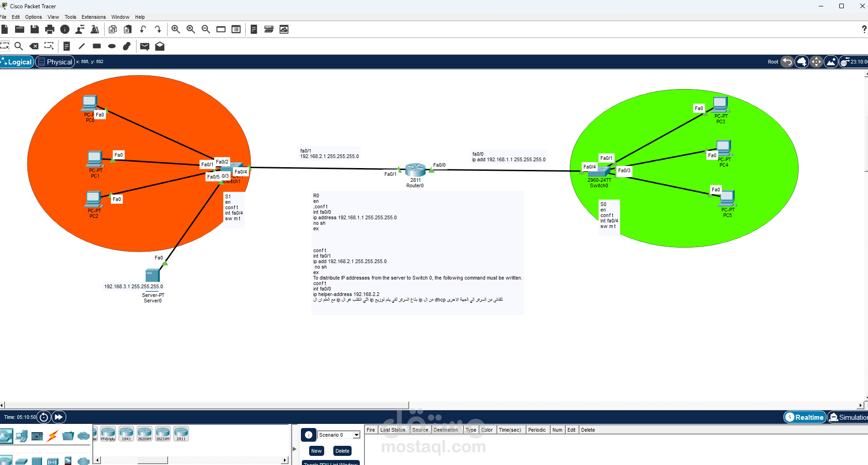Select the Place Note tool
Screen dimensions: 868x465
(67, 46)
